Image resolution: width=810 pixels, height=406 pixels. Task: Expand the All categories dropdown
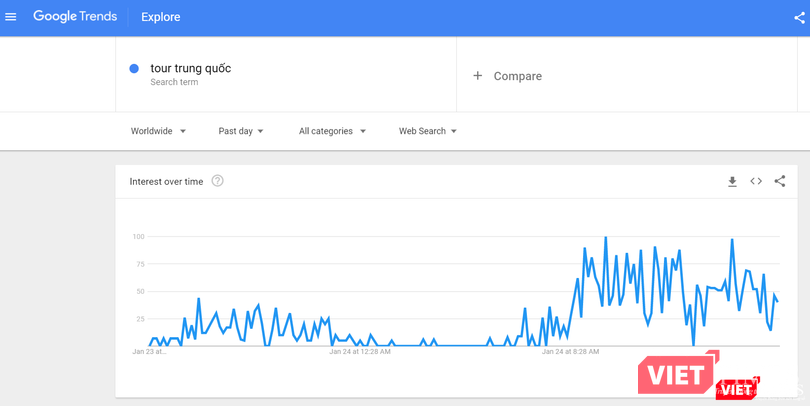(x=332, y=131)
